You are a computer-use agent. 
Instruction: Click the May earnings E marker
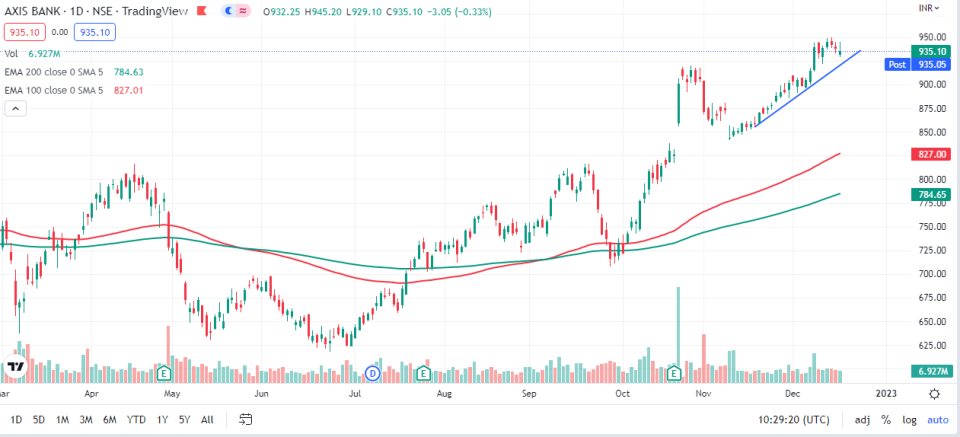(x=163, y=372)
